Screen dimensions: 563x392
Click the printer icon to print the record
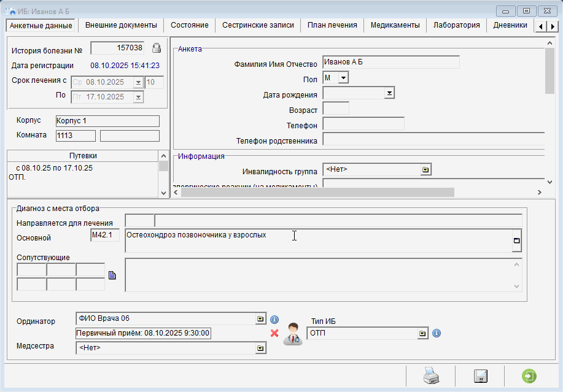tap(431, 376)
